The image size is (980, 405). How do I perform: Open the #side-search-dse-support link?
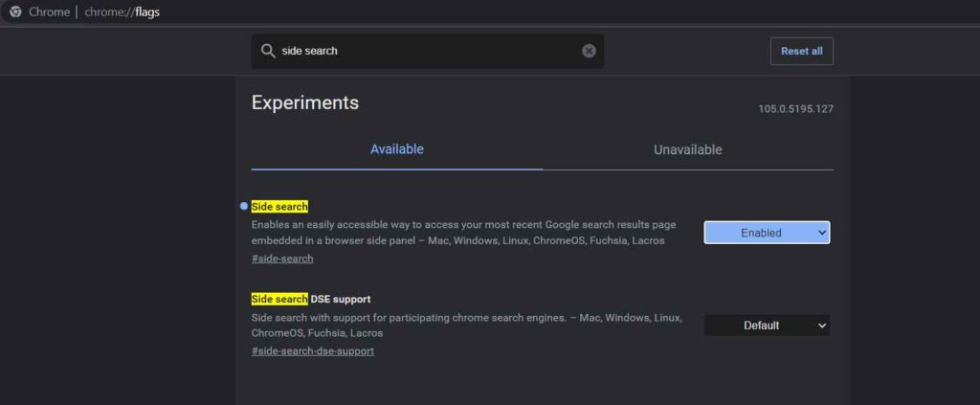point(313,350)
